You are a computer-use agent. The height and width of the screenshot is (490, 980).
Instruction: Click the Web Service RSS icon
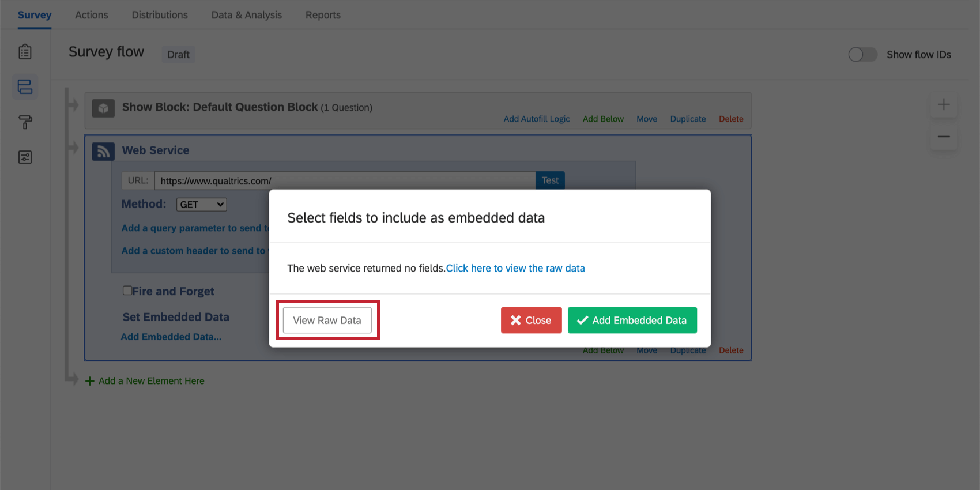103,150
